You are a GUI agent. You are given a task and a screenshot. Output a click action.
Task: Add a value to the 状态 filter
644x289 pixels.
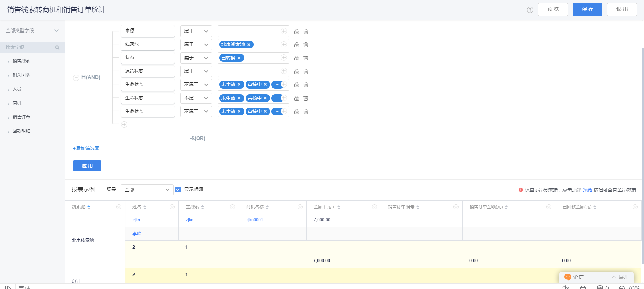coord(284,58)
